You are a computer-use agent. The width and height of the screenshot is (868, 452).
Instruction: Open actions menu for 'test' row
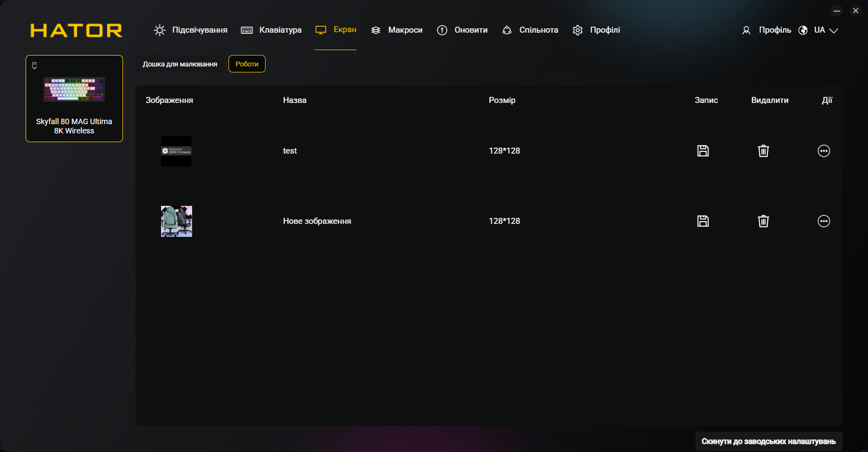click(824, 151)
